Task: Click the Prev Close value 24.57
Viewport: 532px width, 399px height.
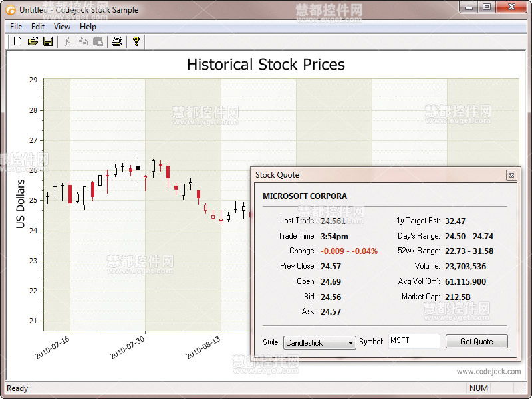Action: 331,267
